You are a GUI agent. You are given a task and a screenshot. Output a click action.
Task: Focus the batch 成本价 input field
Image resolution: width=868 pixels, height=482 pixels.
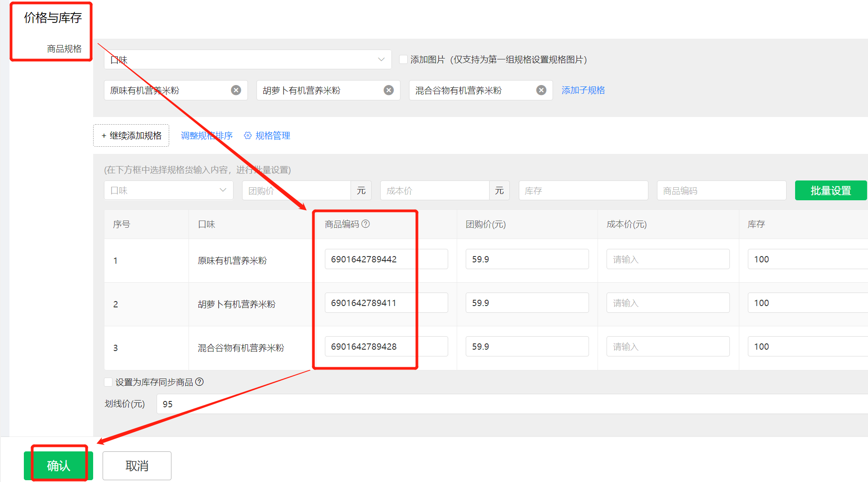435,190
